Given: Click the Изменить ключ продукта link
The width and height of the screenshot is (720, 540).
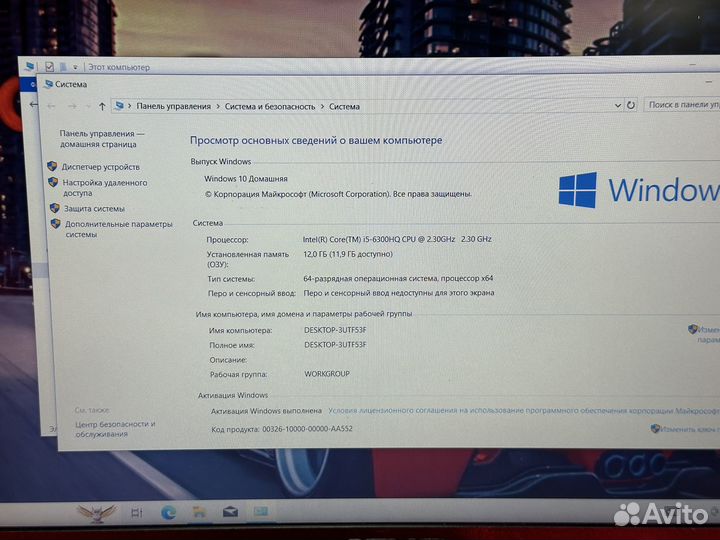Looking at the screenshot, I should click(688, 429).
